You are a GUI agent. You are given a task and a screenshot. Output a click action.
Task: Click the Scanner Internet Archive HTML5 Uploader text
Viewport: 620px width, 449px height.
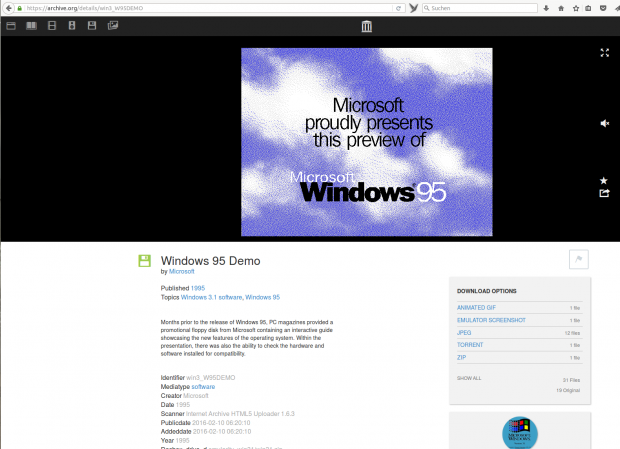pyautogui.click(x=240, y=413)
